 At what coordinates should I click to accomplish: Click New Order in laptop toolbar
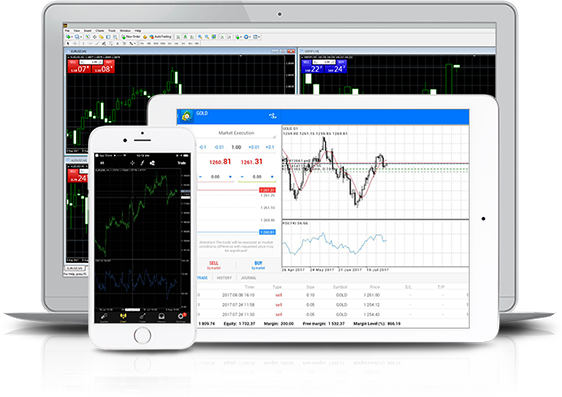[131, 37]
